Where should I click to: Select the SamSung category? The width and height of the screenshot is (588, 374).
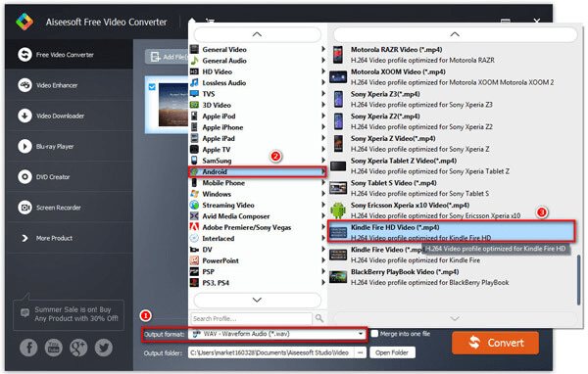point(258,161)
